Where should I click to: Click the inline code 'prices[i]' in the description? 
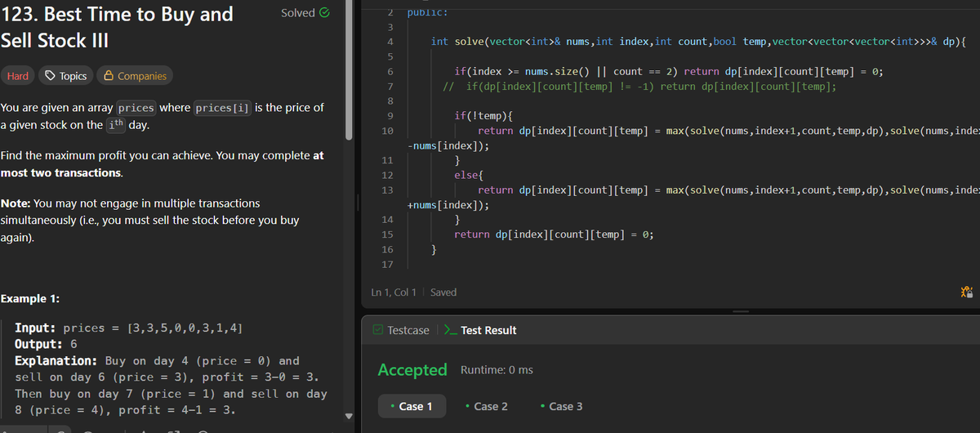click(221, 108)
